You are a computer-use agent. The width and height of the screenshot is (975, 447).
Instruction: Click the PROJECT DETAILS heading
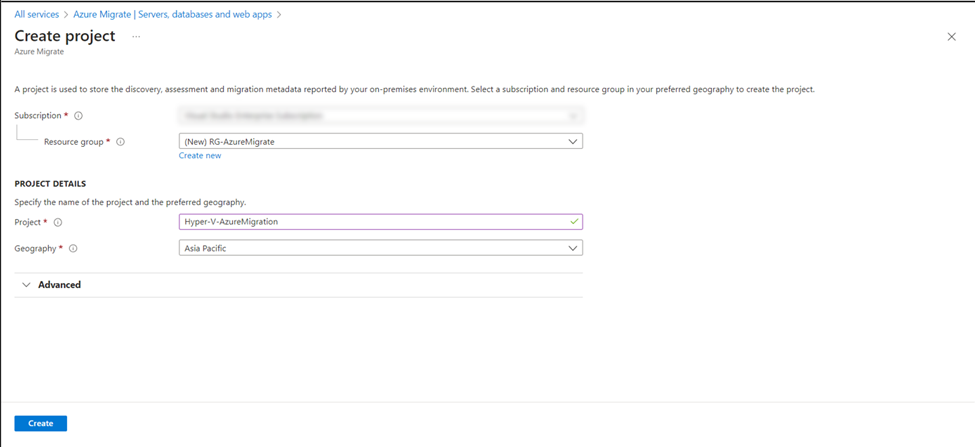50,184
